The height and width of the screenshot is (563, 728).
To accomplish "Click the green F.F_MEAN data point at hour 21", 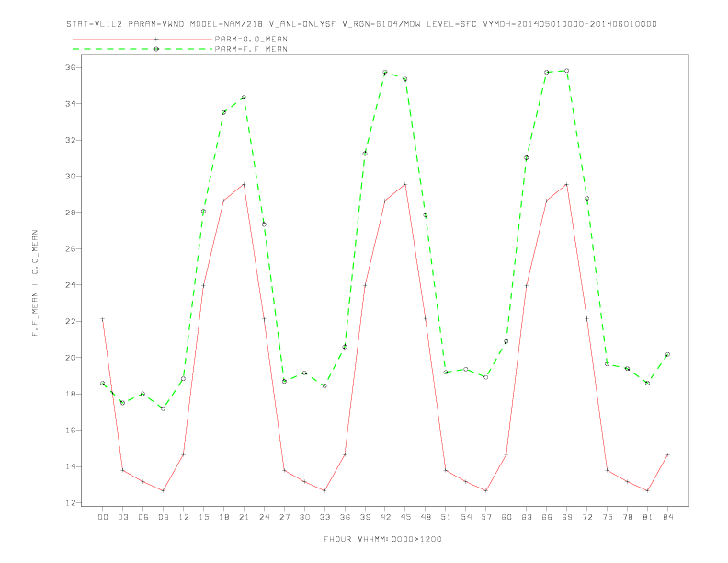I will [244, 98].
